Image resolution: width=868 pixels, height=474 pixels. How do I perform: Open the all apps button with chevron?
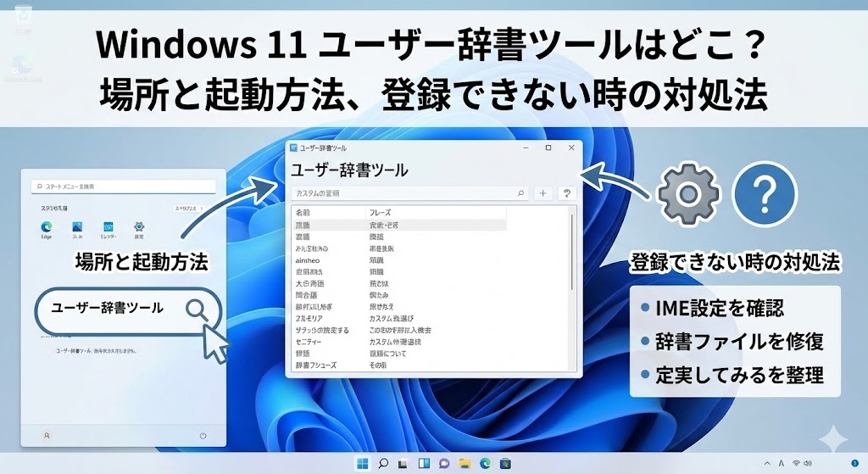(x=189, y=209)
